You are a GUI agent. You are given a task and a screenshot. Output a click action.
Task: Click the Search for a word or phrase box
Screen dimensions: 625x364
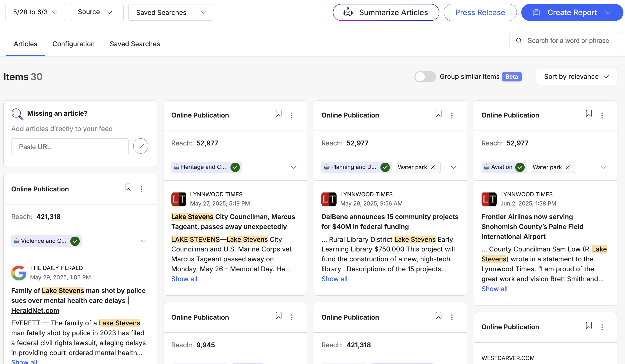tap(566, 41)
